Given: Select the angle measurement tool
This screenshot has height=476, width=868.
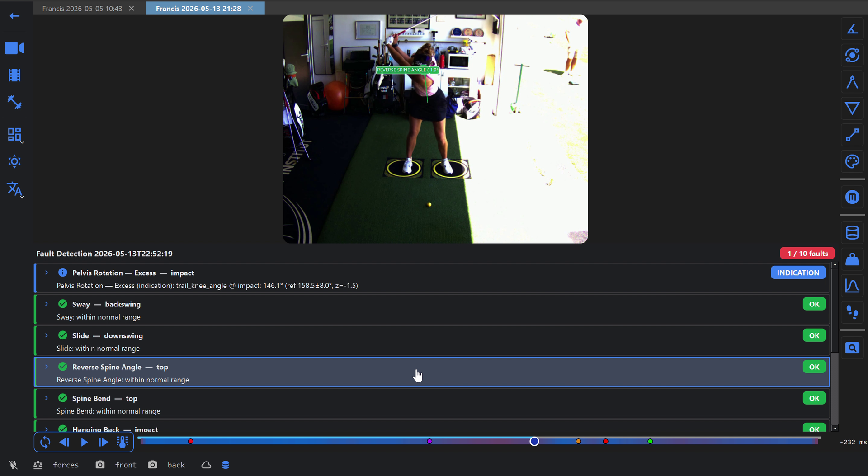Looking at the screenshot, I should coord(852,29).
